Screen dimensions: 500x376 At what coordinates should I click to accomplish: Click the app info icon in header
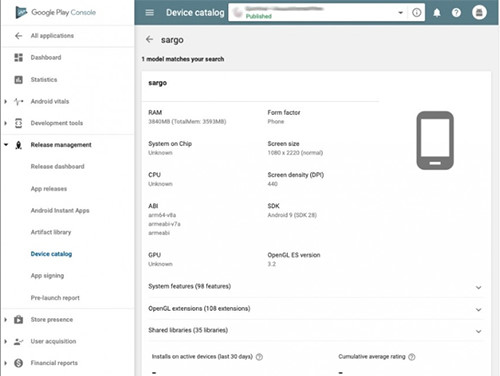pyautogui.click(x=417, y=13)
